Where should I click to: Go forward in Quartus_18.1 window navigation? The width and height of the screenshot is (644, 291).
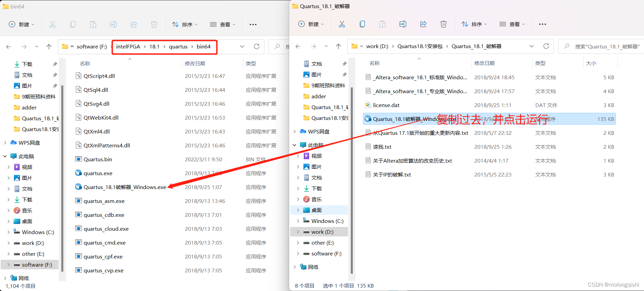coord(314,46)
